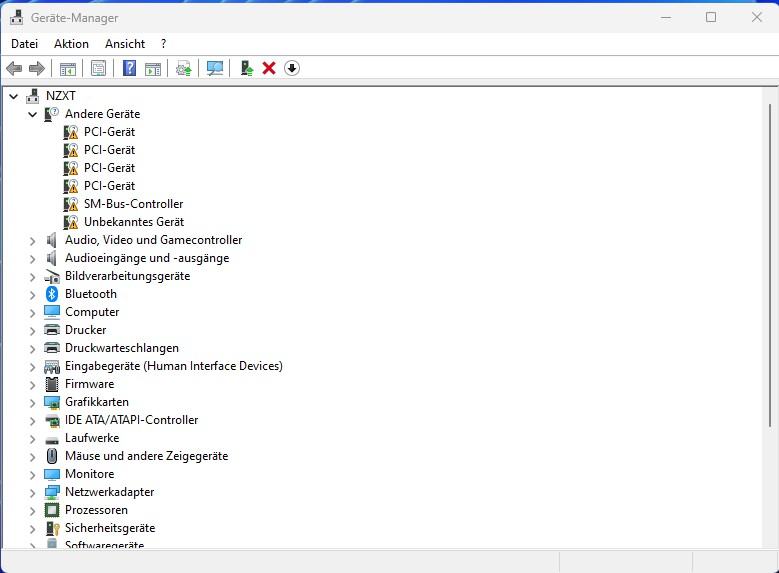
Task: Click the Bluetooth category icon
Action: tap(52, 294)
